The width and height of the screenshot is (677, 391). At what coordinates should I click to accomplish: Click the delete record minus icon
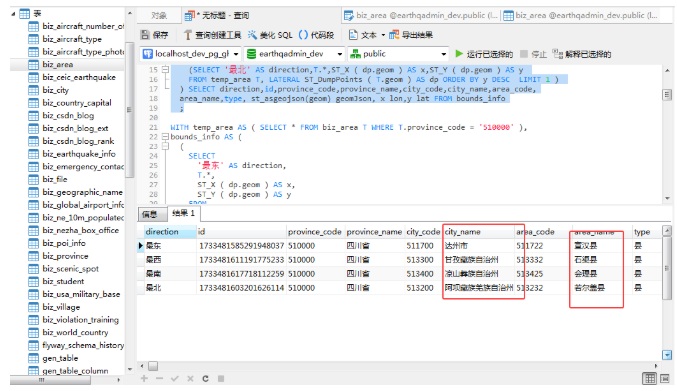tap(159, 378)
